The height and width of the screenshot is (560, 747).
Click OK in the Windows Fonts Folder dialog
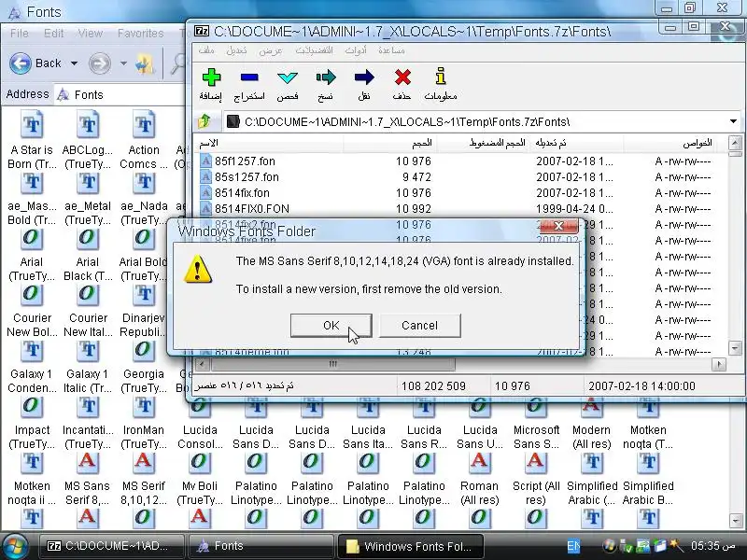(331, 325)
